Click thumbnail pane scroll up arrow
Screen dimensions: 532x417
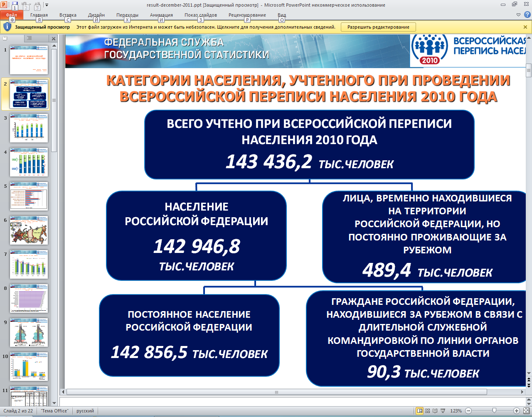[x=54, y=46]
